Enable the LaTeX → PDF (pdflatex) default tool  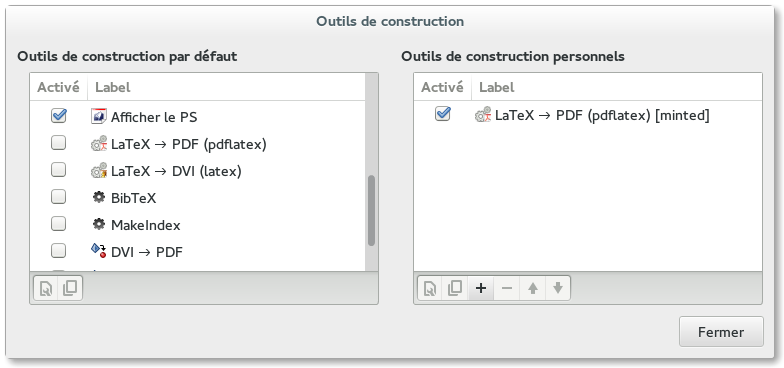pyautogui.click(x=58, y=143)
